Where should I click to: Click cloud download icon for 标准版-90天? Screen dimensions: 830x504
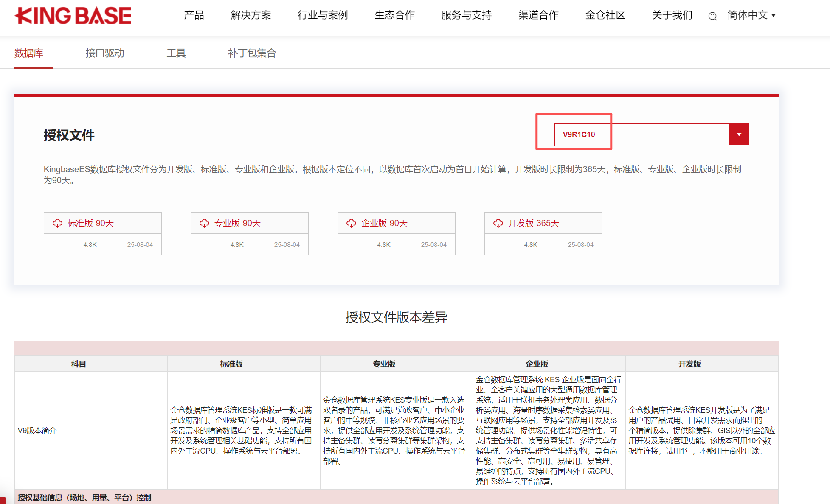[57, 223]
